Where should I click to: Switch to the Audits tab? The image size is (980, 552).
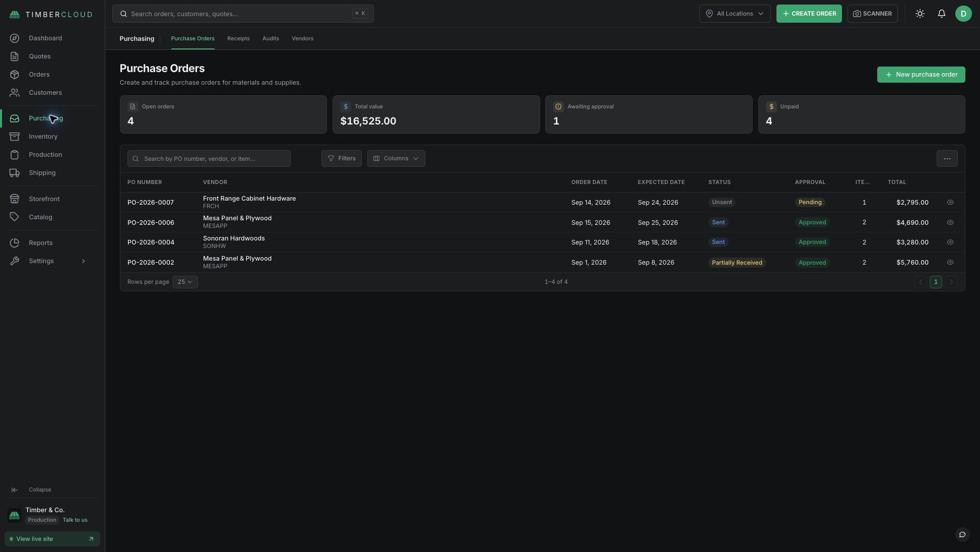(x=271, y=39)
